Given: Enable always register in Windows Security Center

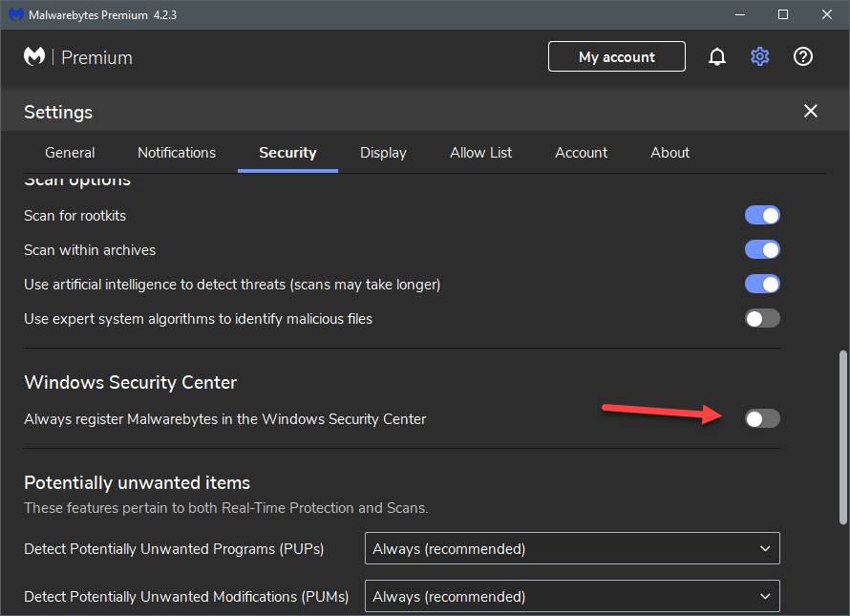Looking at the screenshot, I should (762, 418).
